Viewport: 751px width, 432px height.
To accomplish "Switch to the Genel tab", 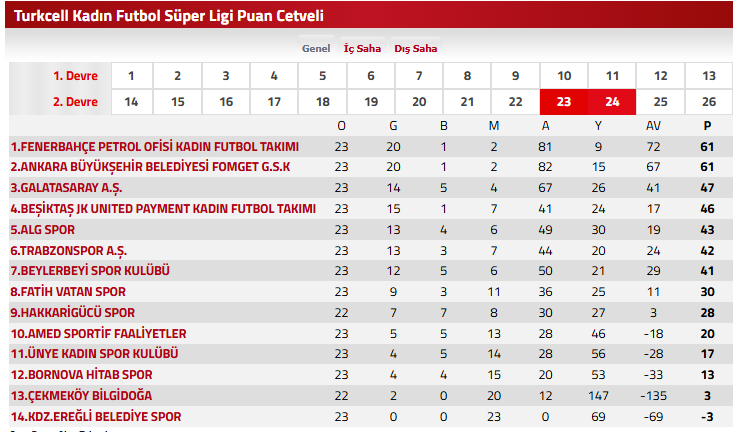I will (316, 48).
